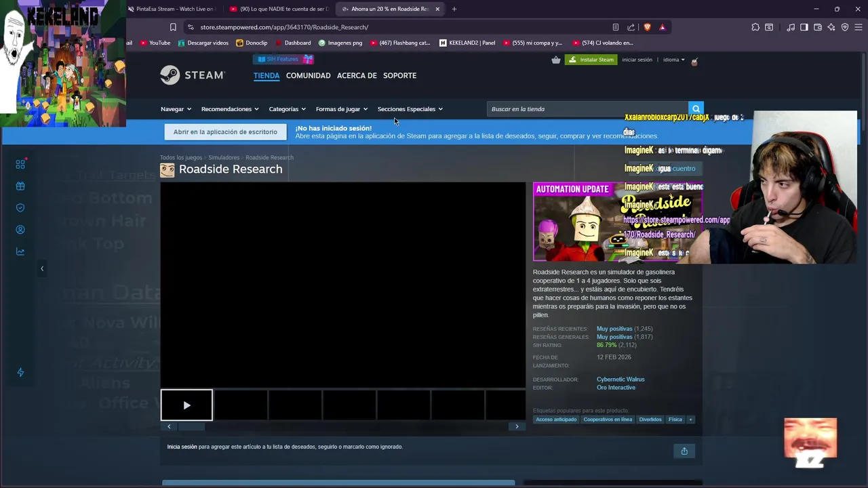Open the gift icon in left sidebar
This screenshot has width=868, height=488.
click(x=20, y=186)
